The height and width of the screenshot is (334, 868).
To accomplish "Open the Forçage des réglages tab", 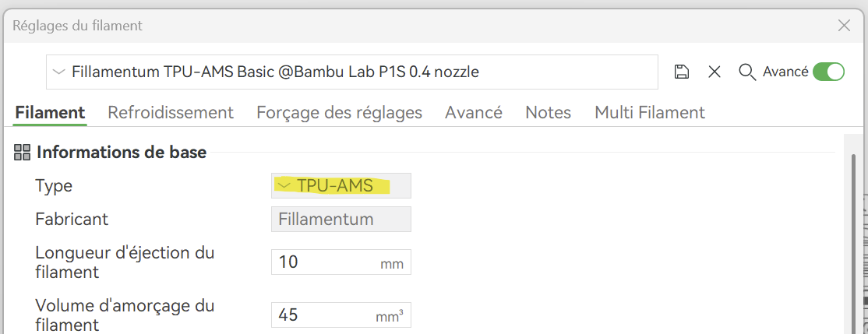I will pyautogui.click(x=340, y=113).
